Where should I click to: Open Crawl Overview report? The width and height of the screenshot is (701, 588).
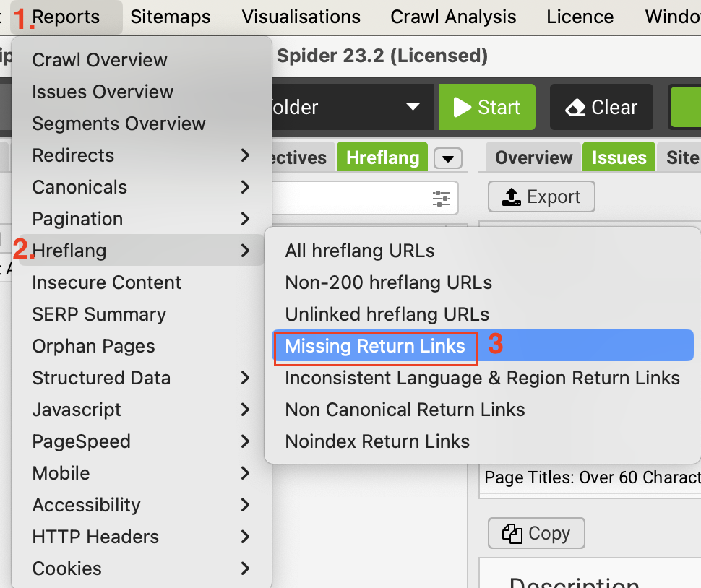point(100,60)
